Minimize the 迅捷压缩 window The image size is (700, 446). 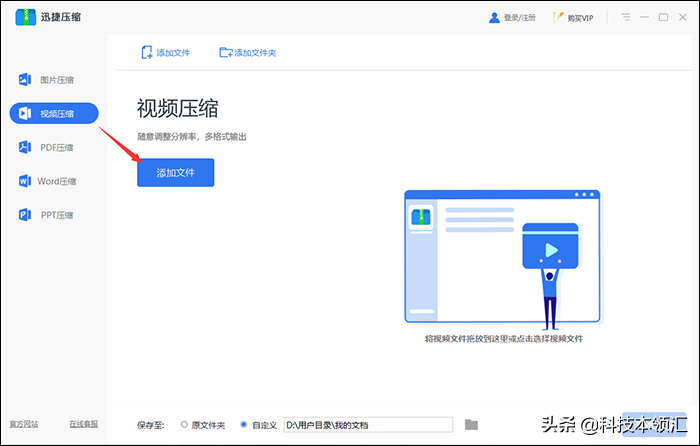(x=644, y=17)
